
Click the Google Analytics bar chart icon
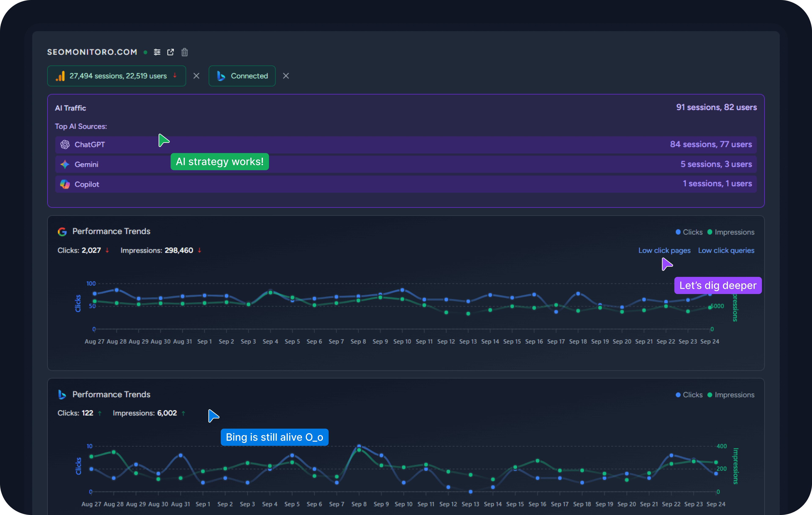60,76
